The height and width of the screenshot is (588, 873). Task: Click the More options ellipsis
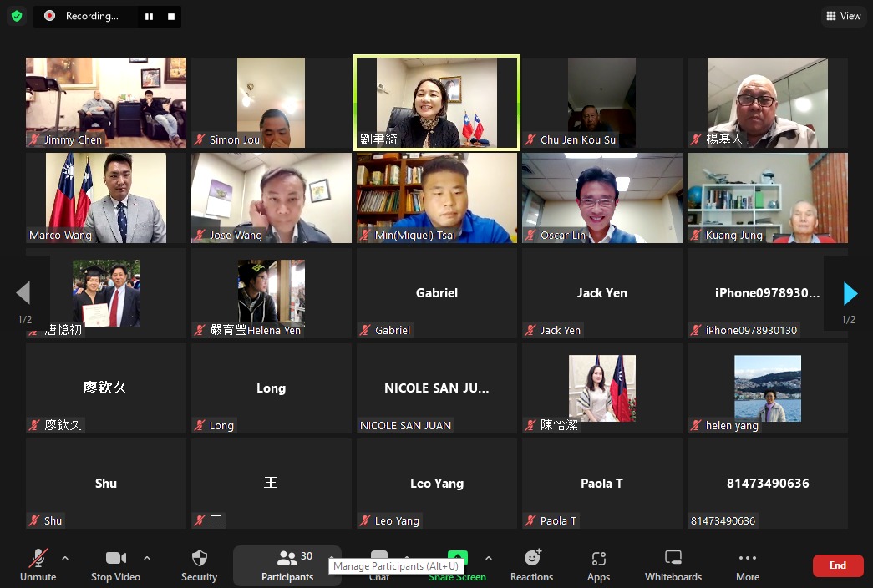tap(747, 565)
